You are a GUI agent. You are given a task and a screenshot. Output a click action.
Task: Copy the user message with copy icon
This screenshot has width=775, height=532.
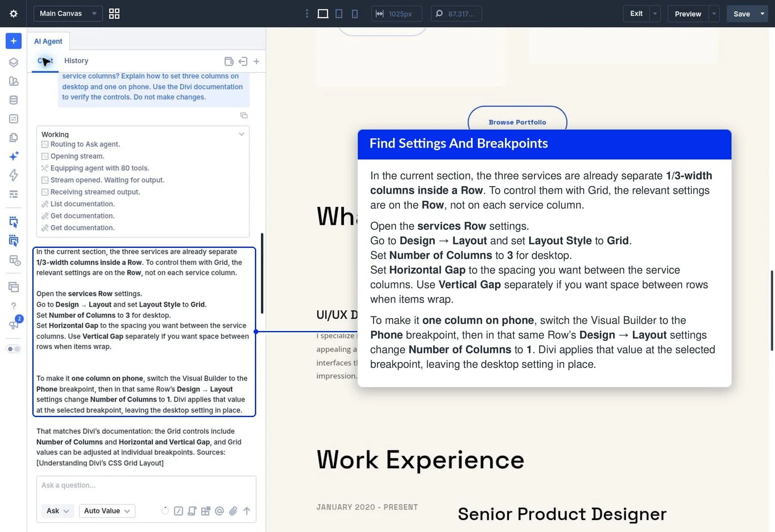tap(244, 115)
